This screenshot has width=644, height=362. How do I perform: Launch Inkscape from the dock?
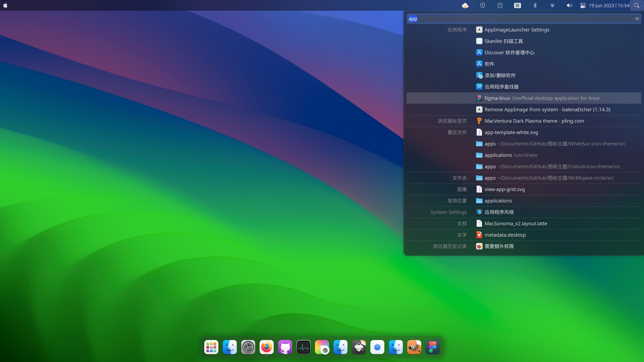pyautogui.click(x=359, y=347)
